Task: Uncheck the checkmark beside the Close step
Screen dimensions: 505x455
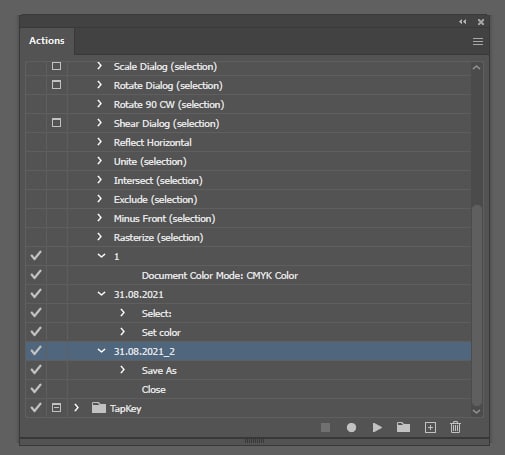Action: coord(36,389)
